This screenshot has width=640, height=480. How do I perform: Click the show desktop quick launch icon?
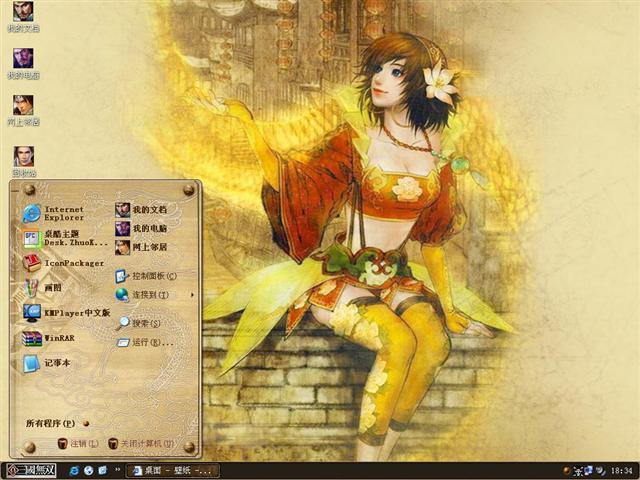[102, 471]
